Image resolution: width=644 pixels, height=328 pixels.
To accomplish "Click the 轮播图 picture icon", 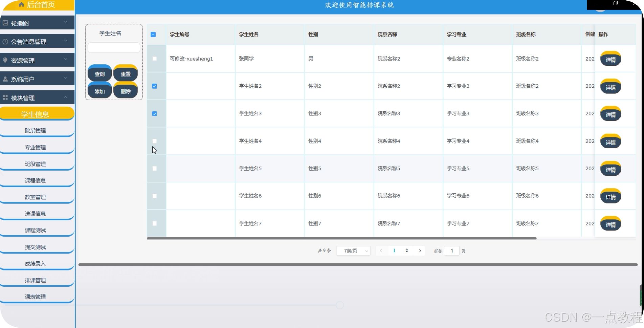I will 5,23.
